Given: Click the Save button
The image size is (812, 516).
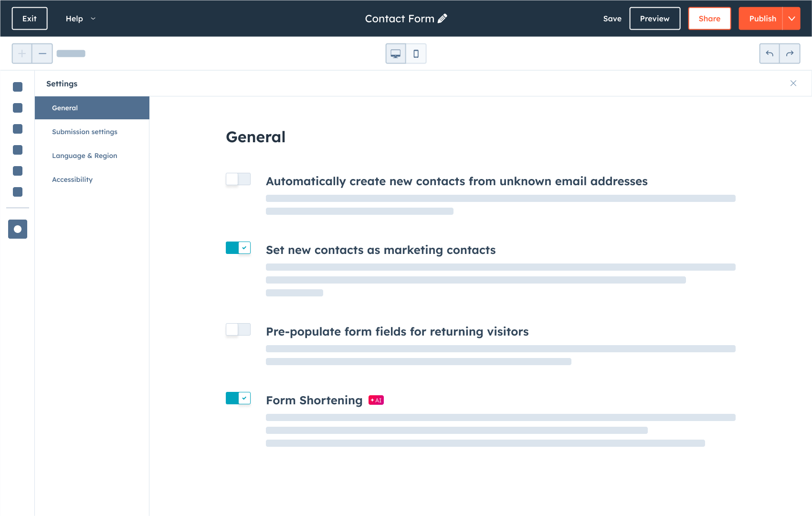Looking at the screenshot, I should [x=612, y=18].
